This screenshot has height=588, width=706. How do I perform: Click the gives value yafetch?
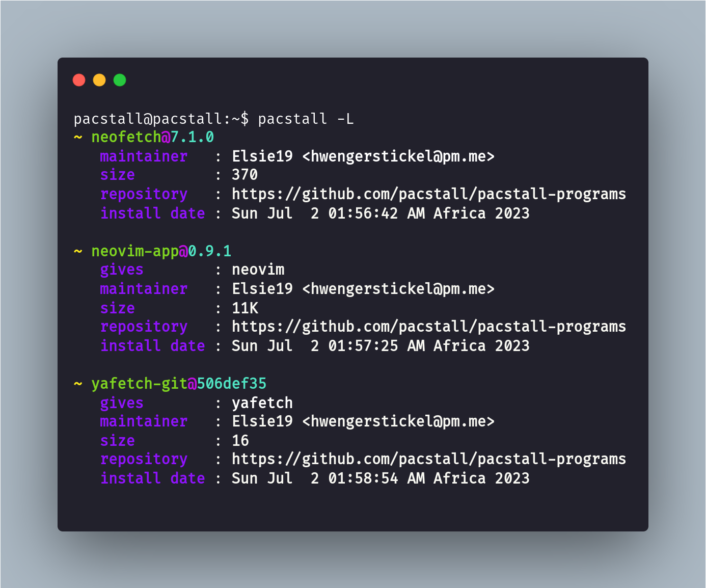[x=262, y=403]
